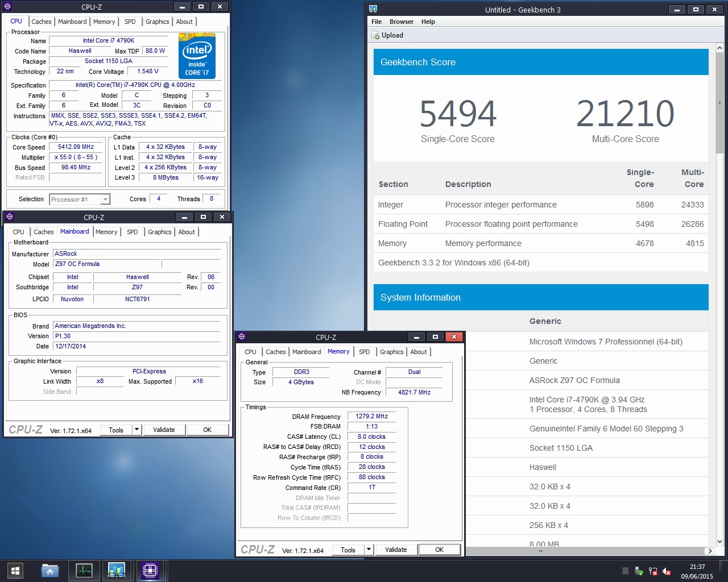The image size is (728, 582).
Task: Click OK in Memory CPU-Z window
Action: (440, 550)
